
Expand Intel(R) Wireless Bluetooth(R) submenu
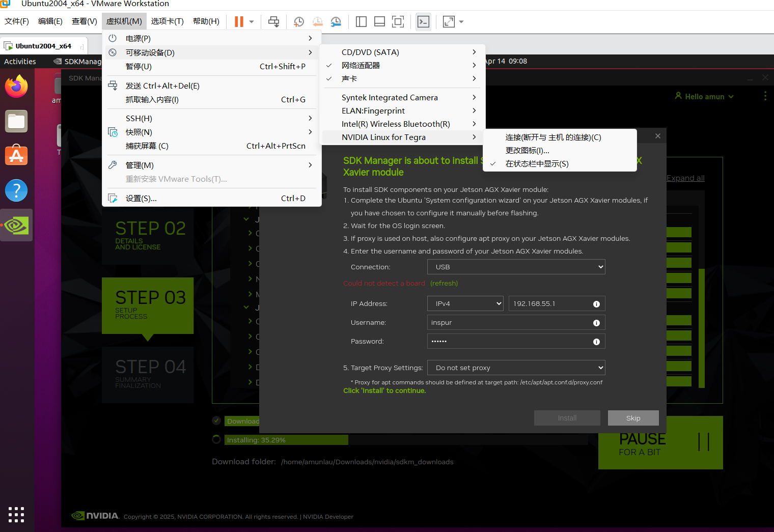tap(402, 124)
